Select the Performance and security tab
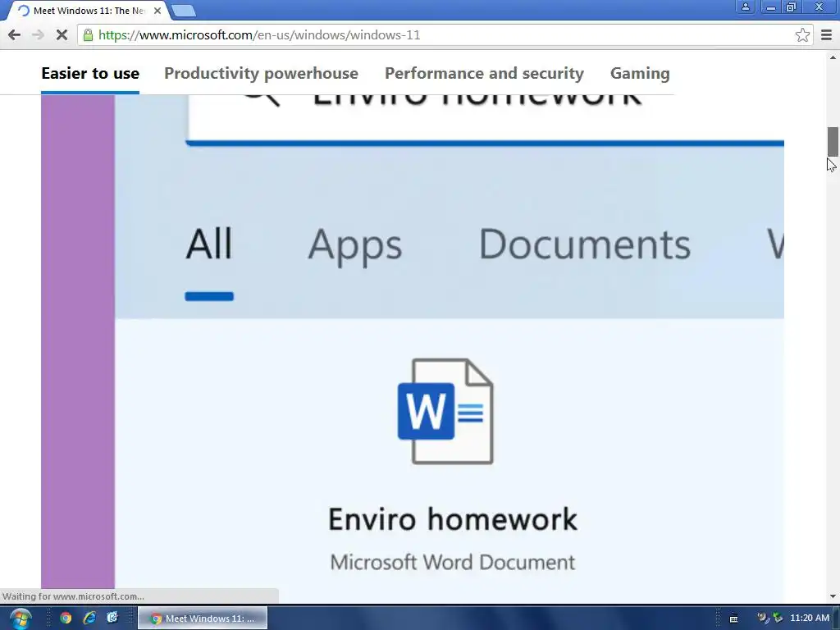840x630 pixels. (x=484, y=73)
